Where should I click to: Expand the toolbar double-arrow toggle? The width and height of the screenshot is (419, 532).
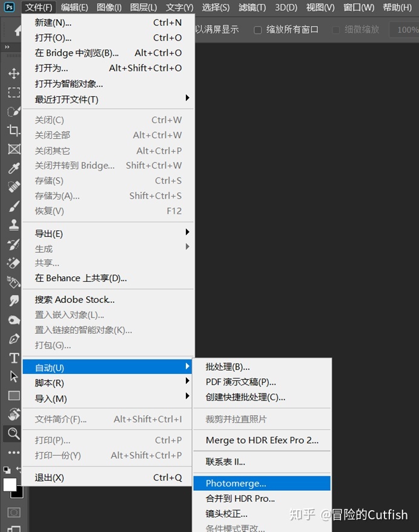[x=7, y=47]
